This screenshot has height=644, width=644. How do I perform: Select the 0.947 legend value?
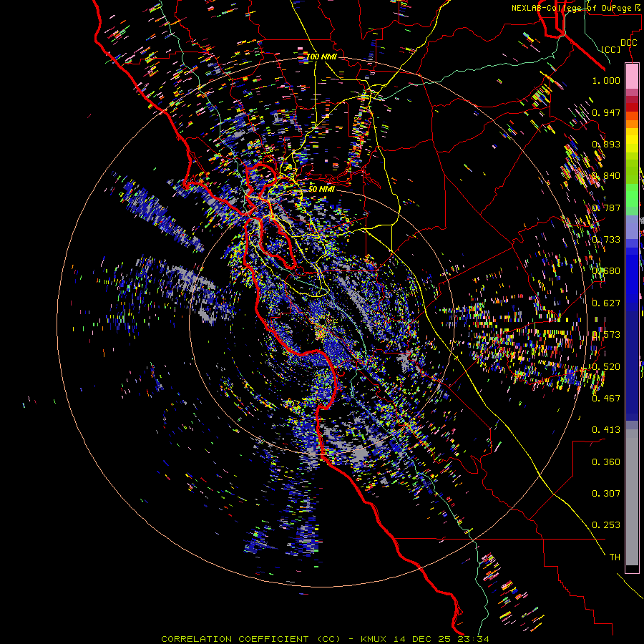click(606, 112)
